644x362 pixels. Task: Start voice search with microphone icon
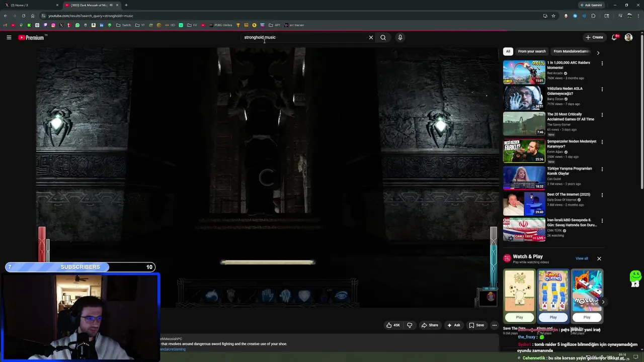click(x=400, y=37)
